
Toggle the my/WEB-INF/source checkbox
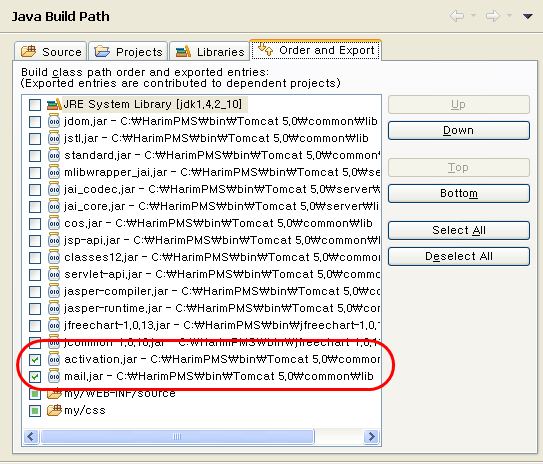35,394
